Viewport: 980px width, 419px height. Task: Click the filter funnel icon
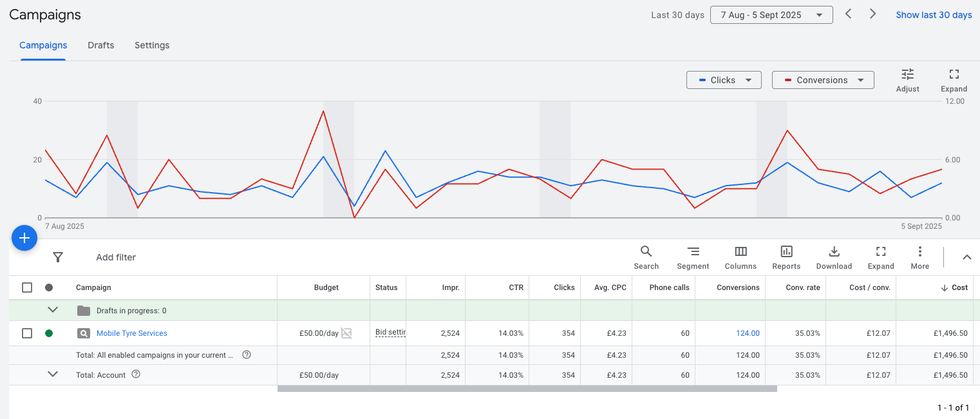(58, 257)
